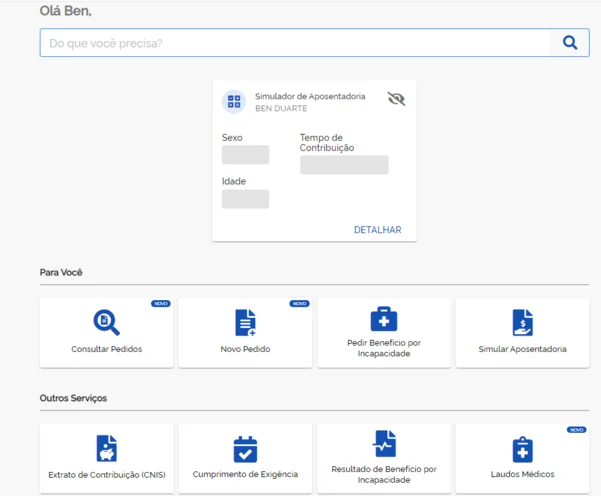
Task: Click the Novo Pedido document icon
Action: (x=245, y=322)
